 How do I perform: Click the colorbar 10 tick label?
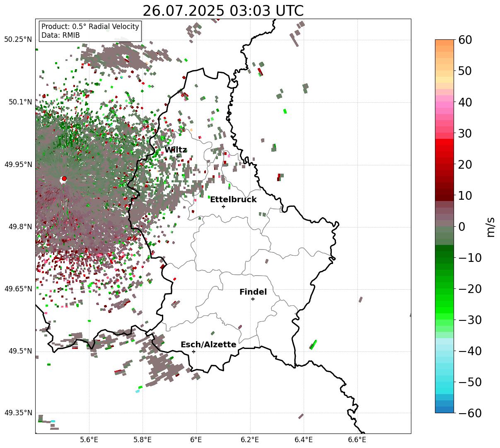pos(464,195)
